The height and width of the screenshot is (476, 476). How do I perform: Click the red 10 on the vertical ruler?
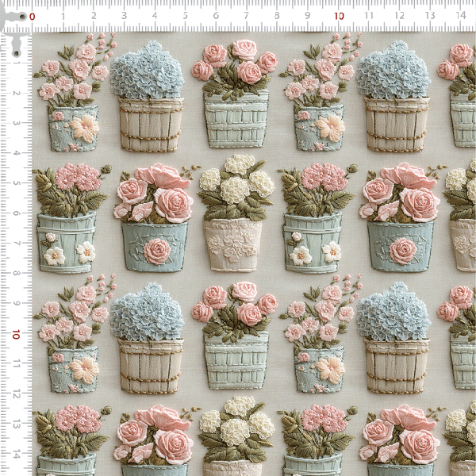16,334
